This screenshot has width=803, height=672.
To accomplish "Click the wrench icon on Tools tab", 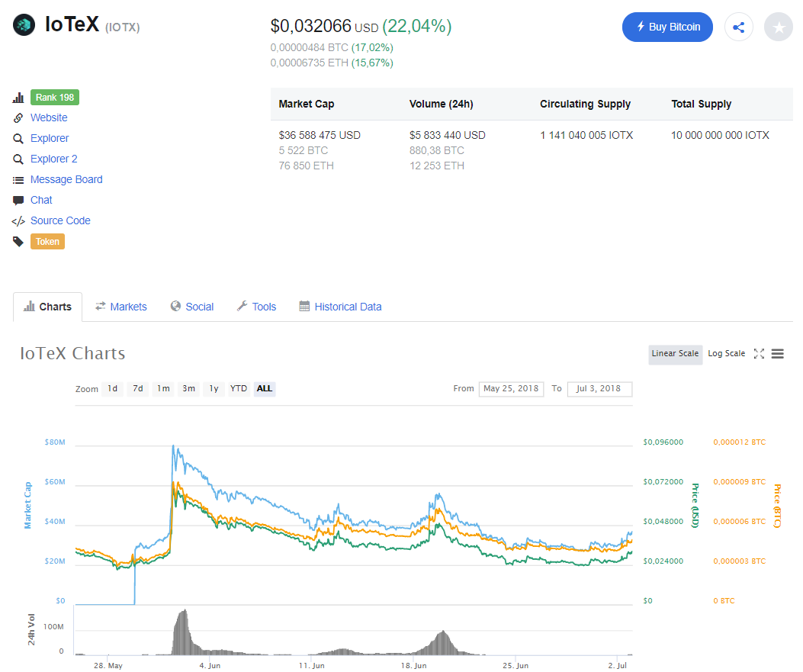I will point(242,307).
